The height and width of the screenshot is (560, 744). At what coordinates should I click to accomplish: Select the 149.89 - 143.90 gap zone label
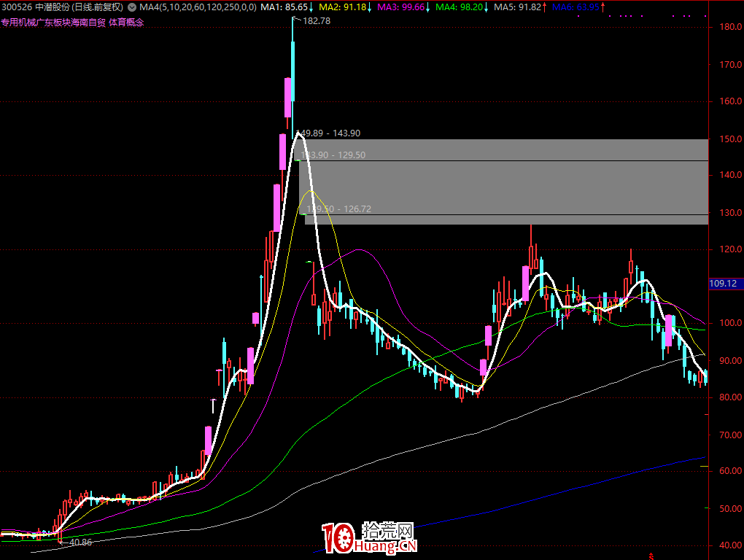[337, 133]
